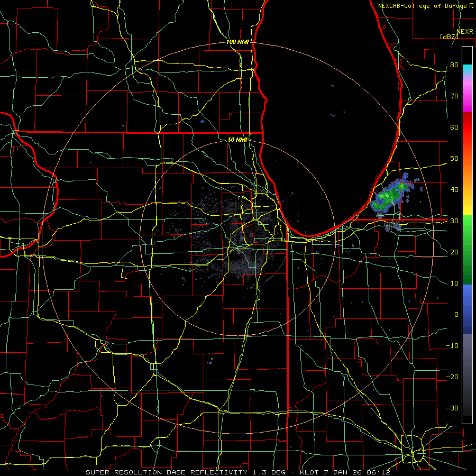Click the "20" value on dBZ scale
The image size is (476, 476).
pyautogui.click(x=454, y=252)
